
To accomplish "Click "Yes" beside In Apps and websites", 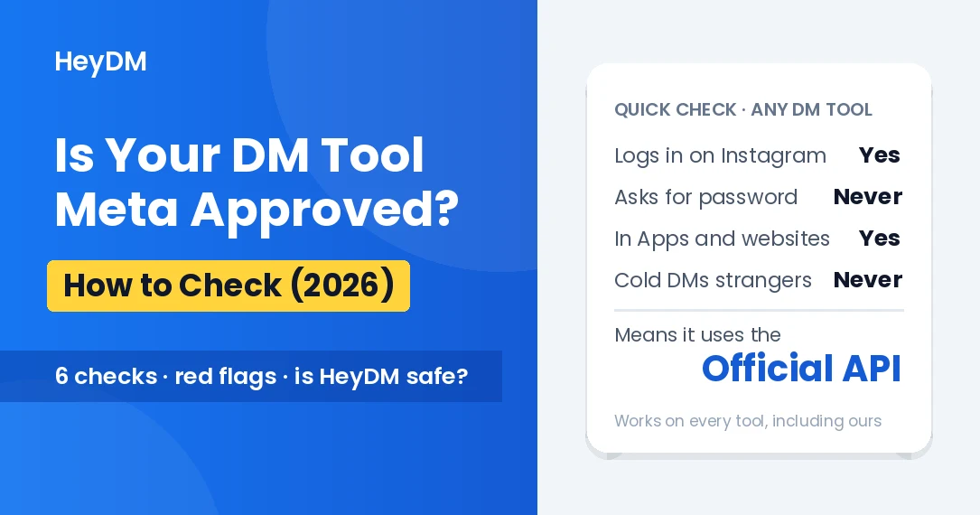I will point(880,239).
